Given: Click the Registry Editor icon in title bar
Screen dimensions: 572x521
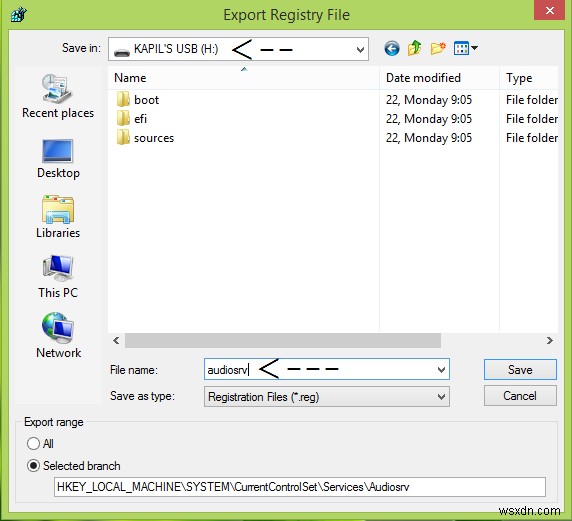Looking at the screenshot, I should 18,15.
